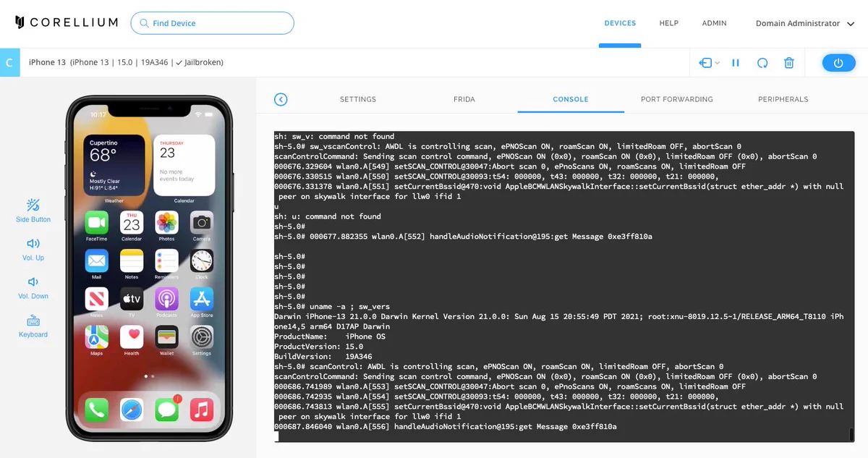Open the iPhone Settings app icon

(x=202, y=337)
